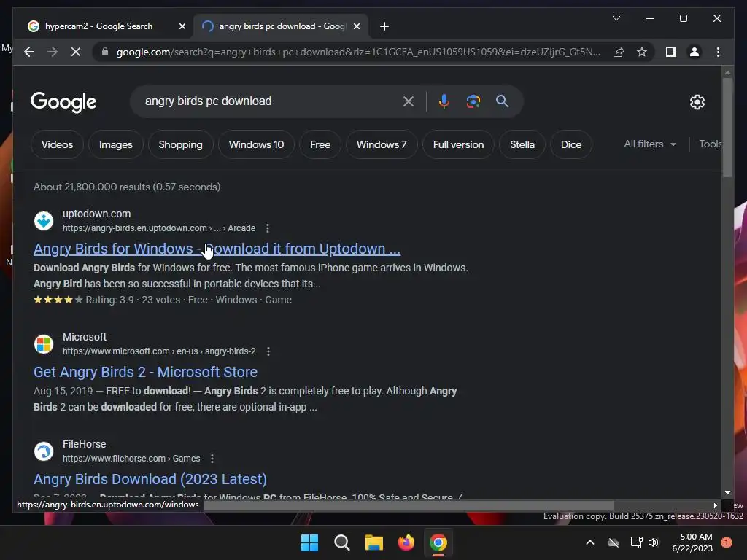The image size is (747, 560).
Task: Click the scroll-down arrow of vertical scrollbar
Action: point(727,494)
